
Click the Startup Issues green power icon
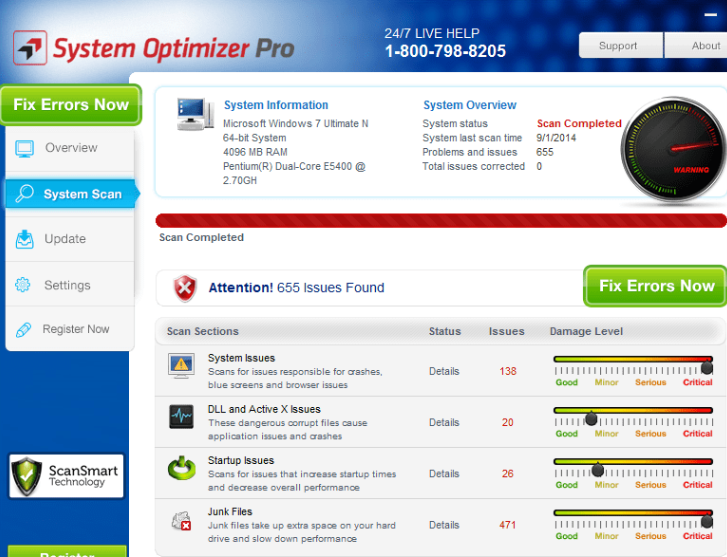tap(181, 468)
